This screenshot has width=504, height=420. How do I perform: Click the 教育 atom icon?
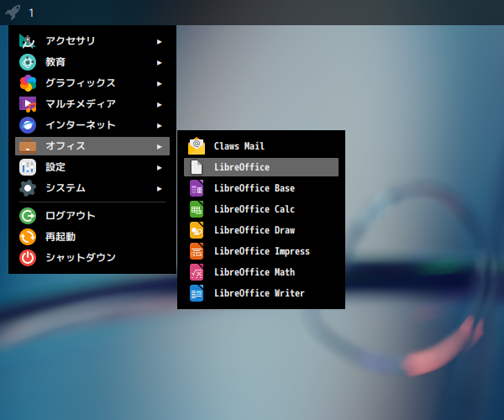28,62
